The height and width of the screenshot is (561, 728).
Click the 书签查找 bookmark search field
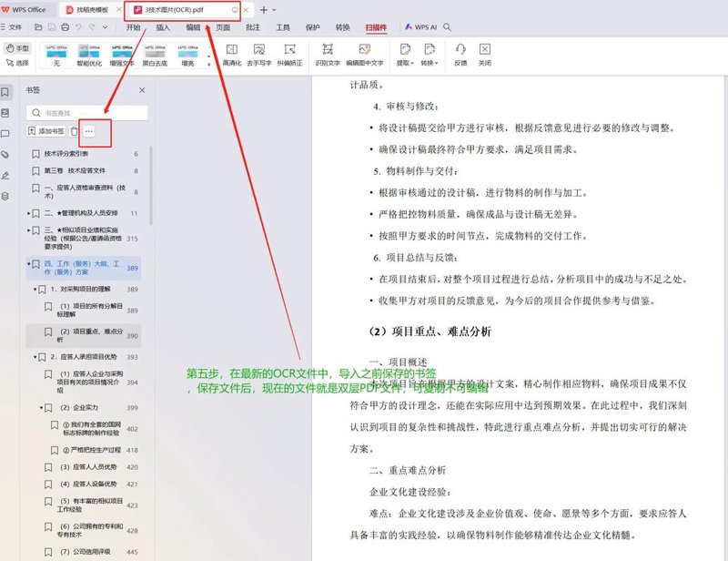(x=87, y=113)
